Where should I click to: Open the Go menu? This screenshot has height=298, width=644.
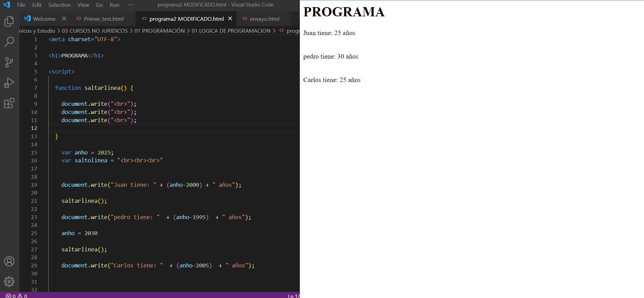99,5
